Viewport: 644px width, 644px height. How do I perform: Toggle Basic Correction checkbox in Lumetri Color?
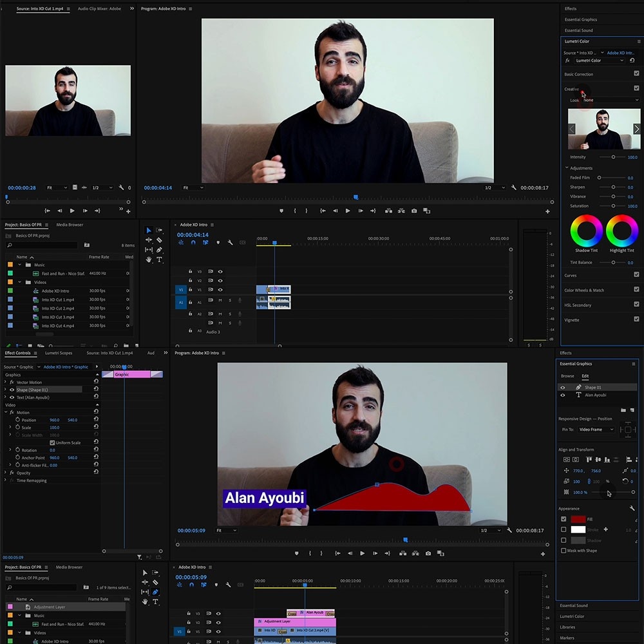(636, 73)
